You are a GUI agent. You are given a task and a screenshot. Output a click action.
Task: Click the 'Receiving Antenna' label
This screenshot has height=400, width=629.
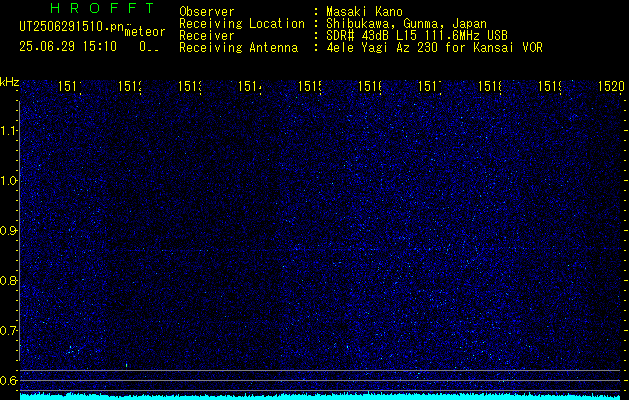tap(238, 48)
